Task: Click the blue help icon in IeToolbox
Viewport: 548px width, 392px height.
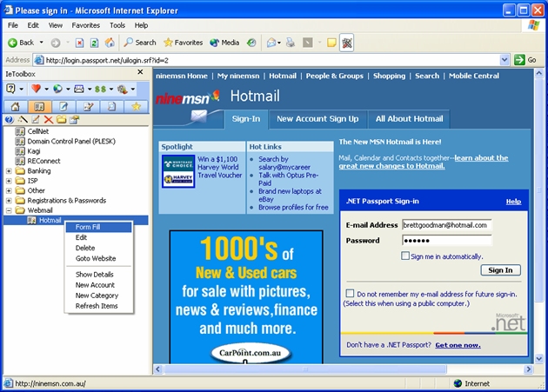Action: (x=9, y=119)
